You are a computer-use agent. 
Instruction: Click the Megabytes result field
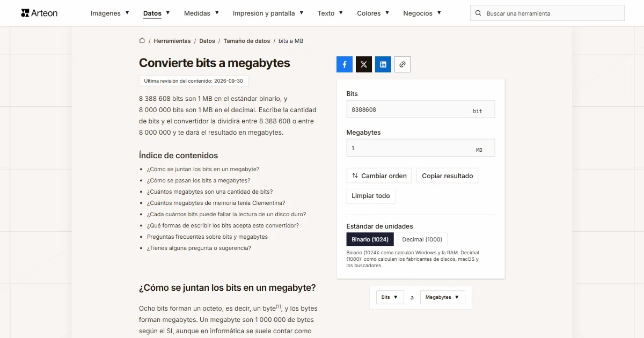[421, 148]
